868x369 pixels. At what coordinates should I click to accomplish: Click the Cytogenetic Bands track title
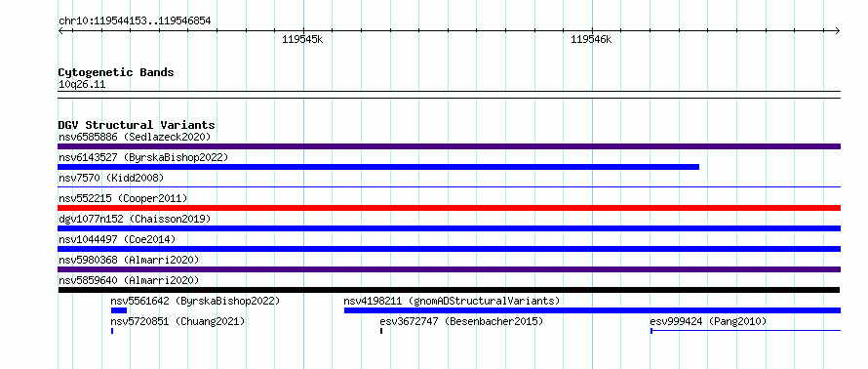(x=116, y=72)
